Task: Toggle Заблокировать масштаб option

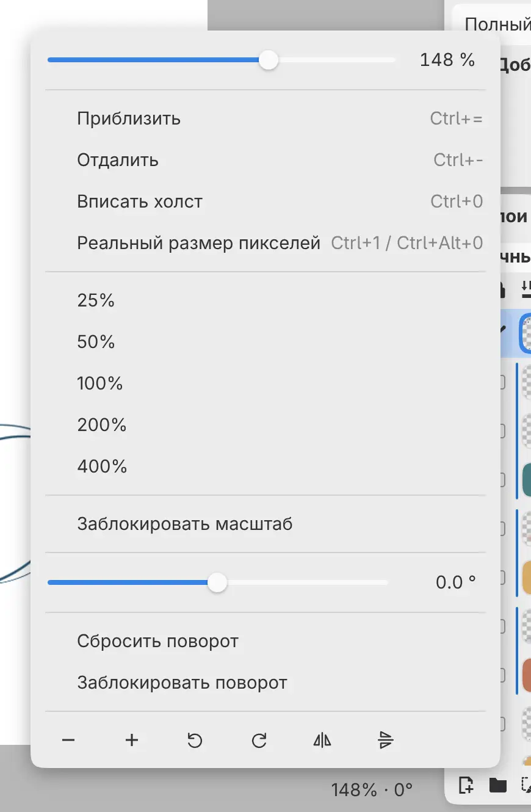Action: 265,524
